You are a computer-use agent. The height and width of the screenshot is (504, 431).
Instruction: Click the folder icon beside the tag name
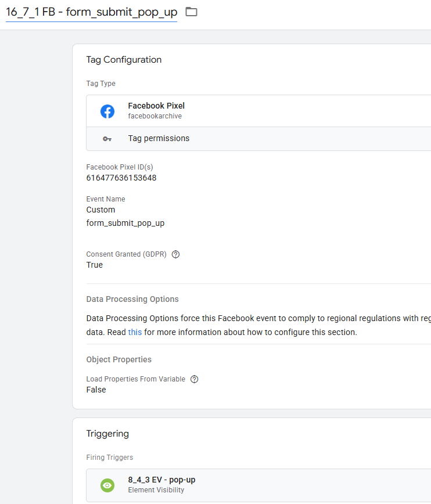191,12
